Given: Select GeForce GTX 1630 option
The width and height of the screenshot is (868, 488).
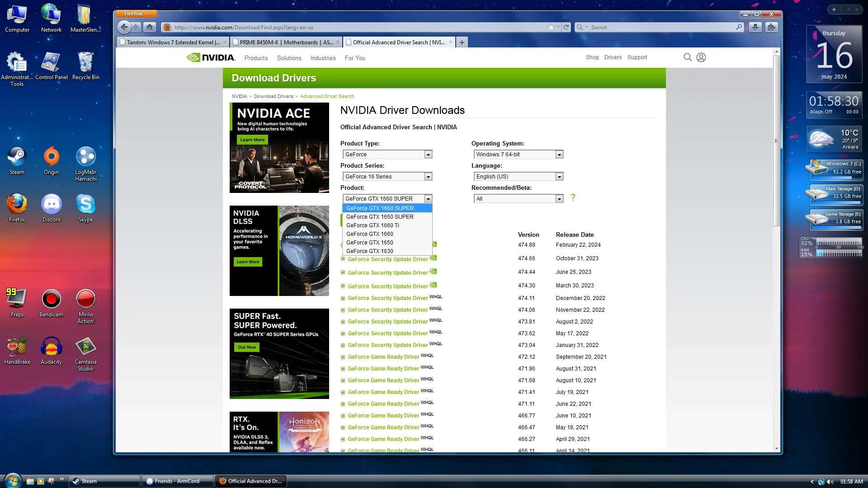Looking at the screenshot, I should 387,251.
